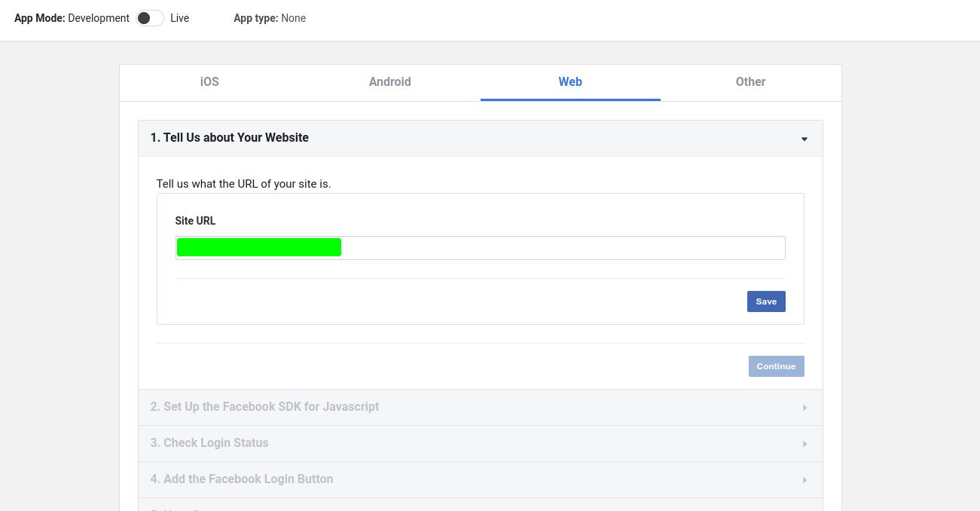
Task: Collapse section 1 using its down arrow
Action: (804, 139)
